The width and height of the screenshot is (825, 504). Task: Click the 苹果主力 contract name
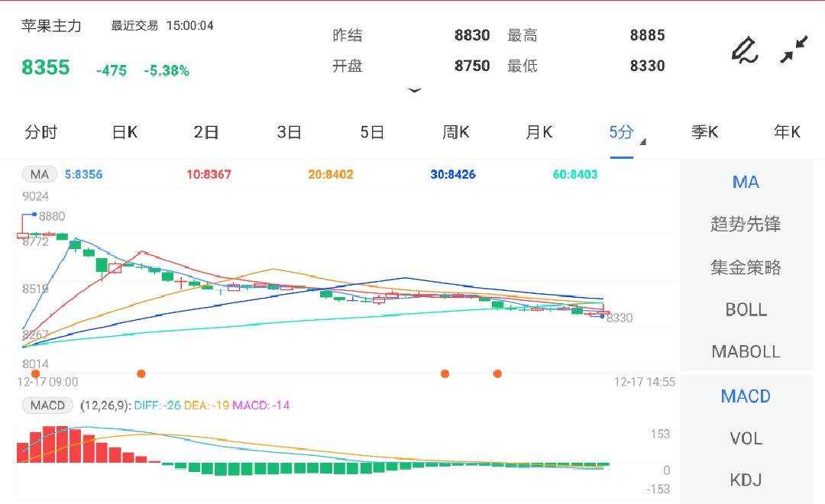(51, 26)
